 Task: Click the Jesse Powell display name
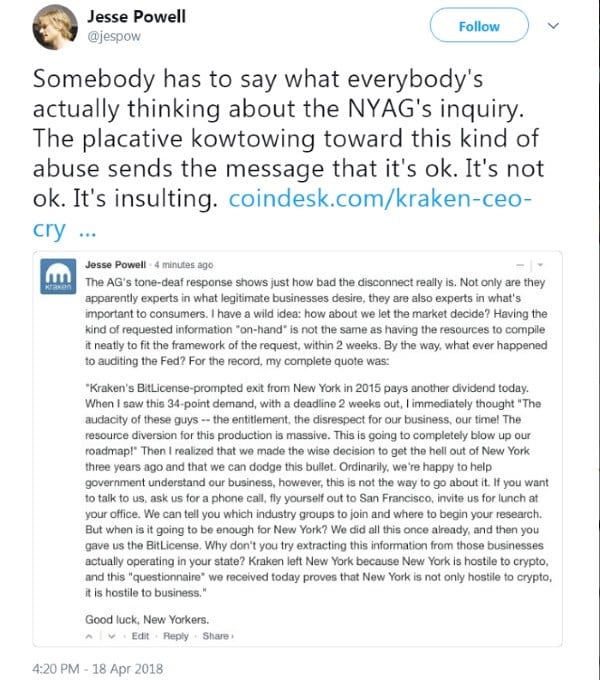(x=137, y=16)
